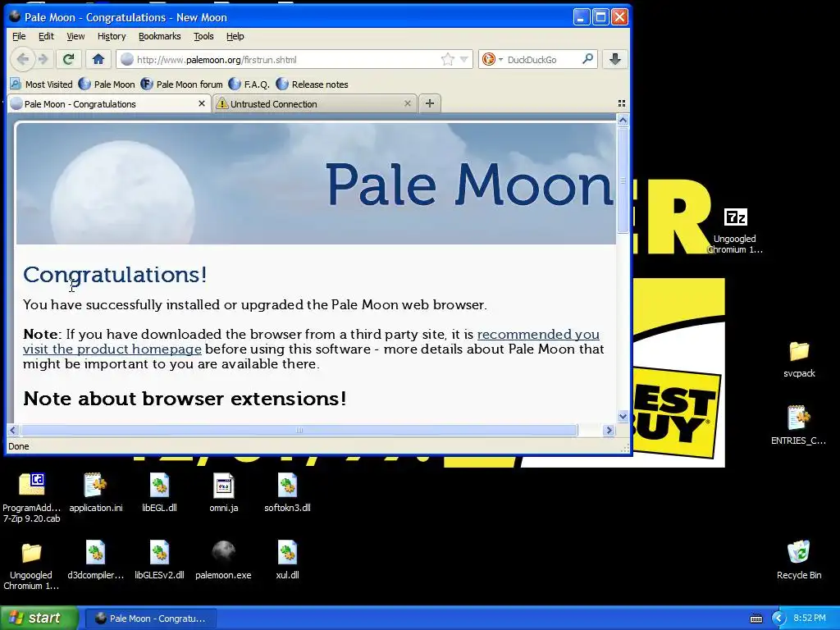Open the F.A.Q. bookmark

249,84
